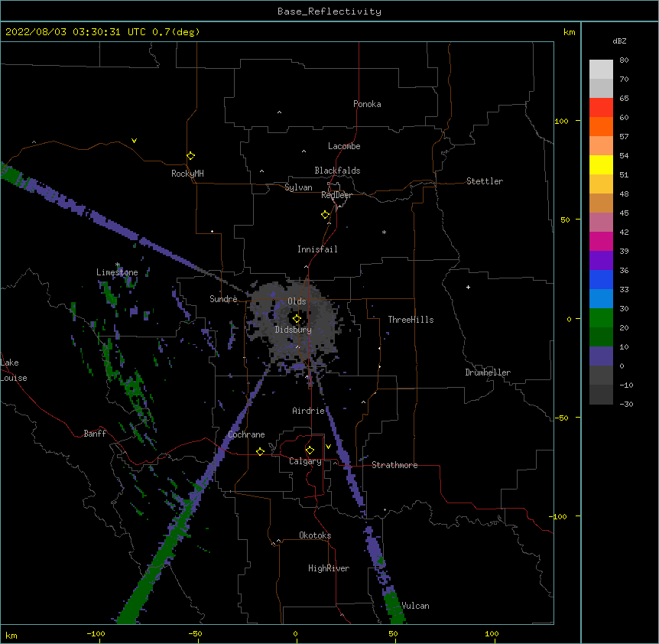Click the yellow radar site marker between Olds and Didsbury

click(297, 319)
